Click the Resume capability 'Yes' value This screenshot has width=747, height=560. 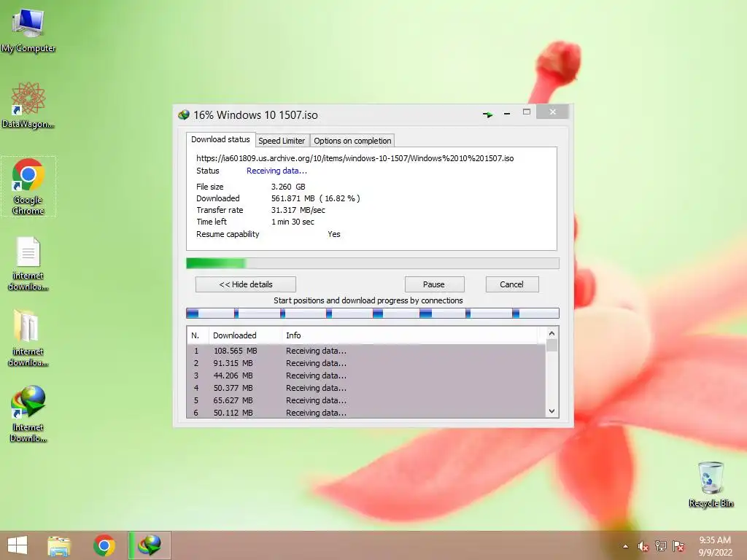334,234
